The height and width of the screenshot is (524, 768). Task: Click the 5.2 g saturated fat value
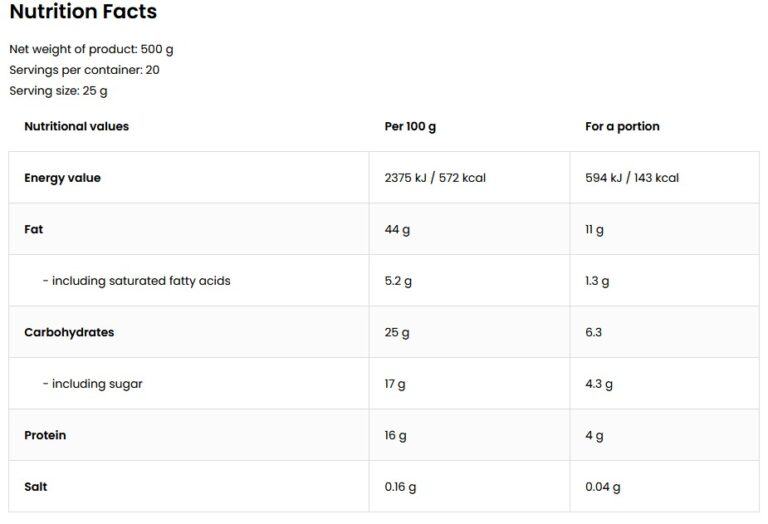click(x=398, y=281)
